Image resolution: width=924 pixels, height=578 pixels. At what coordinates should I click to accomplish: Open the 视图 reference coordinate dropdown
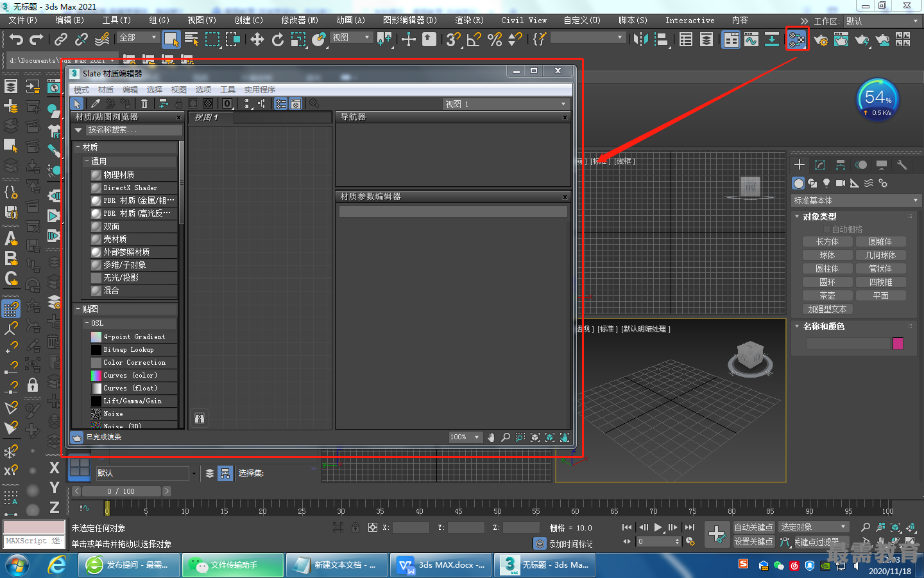point(351,38)
